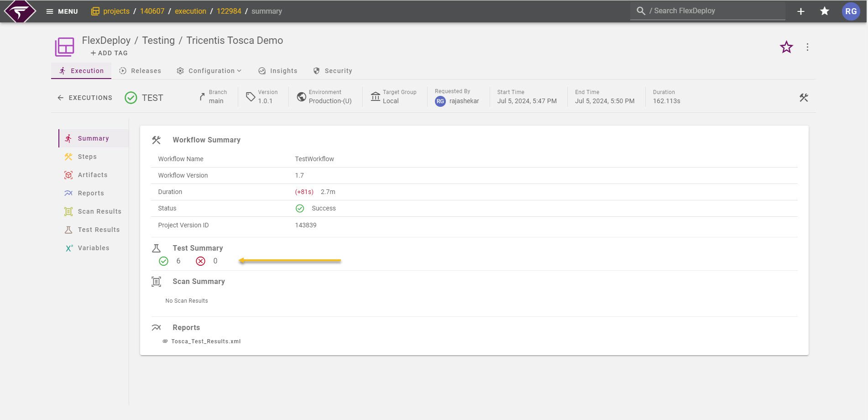The image size is (868, 420).
Task: Open the Search FlexDeploy magnifier icon
Action: (641, 10)
